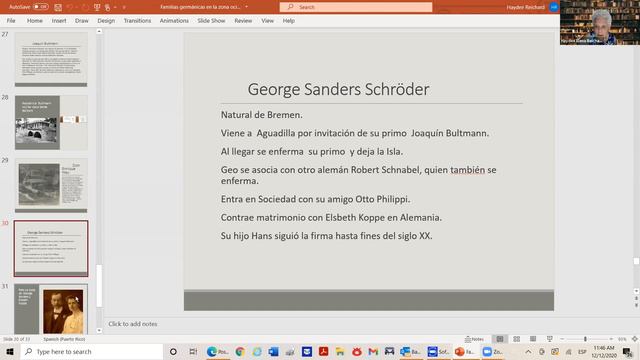
Task: Click the zoom slider handle
Action: click(585, 339)
